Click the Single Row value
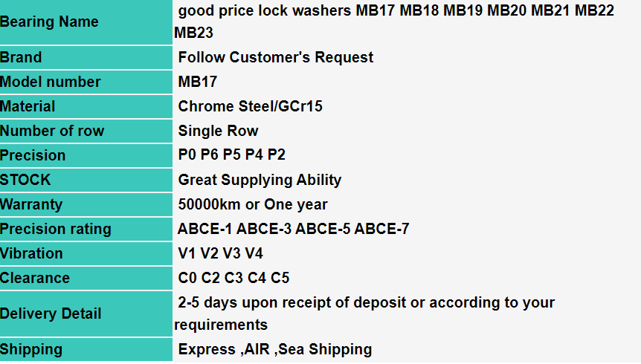Viewport: 641px width, 364px height. click(x=219, y=131)
